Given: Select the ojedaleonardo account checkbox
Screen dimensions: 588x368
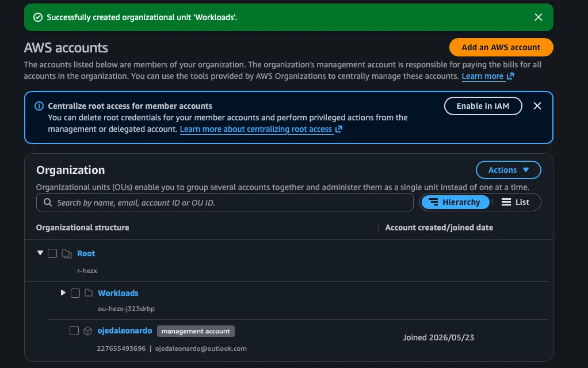Looking at the screenshot, I should click(74, 331).
